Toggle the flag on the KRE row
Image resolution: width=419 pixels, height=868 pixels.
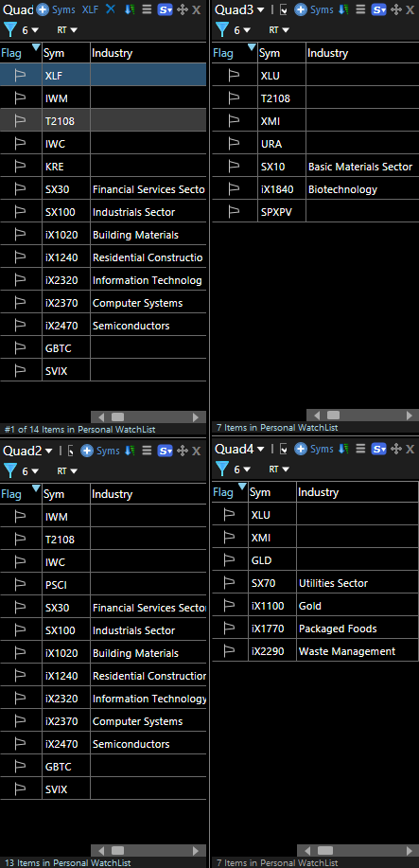21,166
